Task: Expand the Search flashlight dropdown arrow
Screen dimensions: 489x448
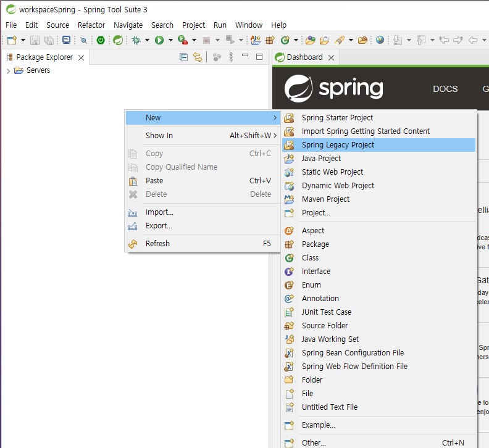Action: (x=351, y=40)
